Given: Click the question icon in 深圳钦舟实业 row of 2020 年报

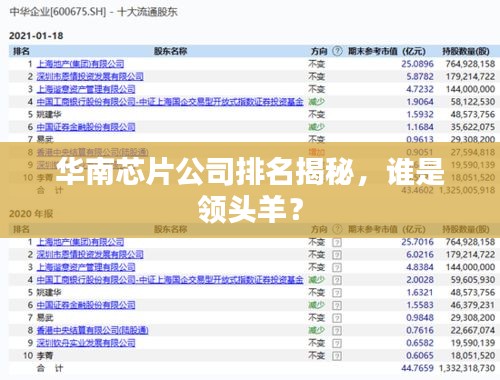Looking at the screenshot, I should pyautogui.click(x=337, y=344).
